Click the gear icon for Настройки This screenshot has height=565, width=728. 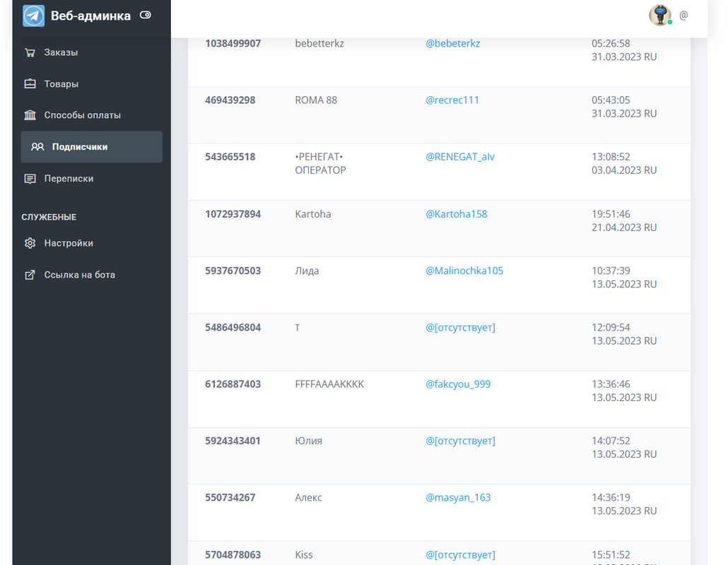(x=30, y=243)
